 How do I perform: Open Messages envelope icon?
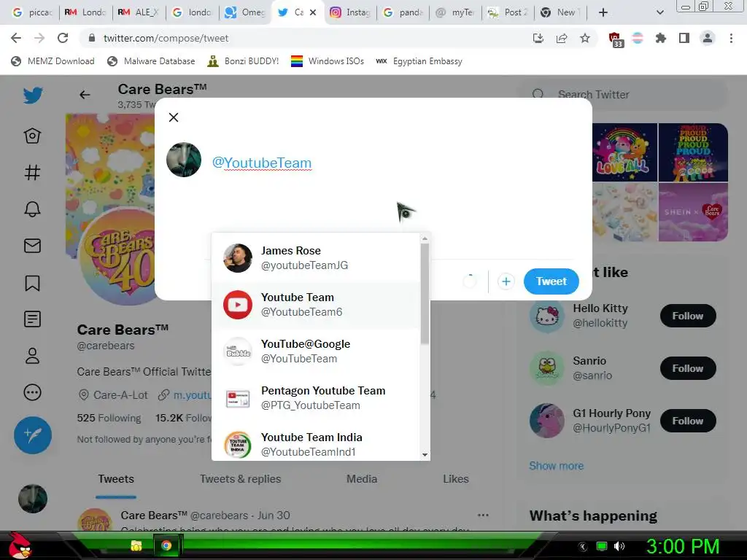coord(32,246)
